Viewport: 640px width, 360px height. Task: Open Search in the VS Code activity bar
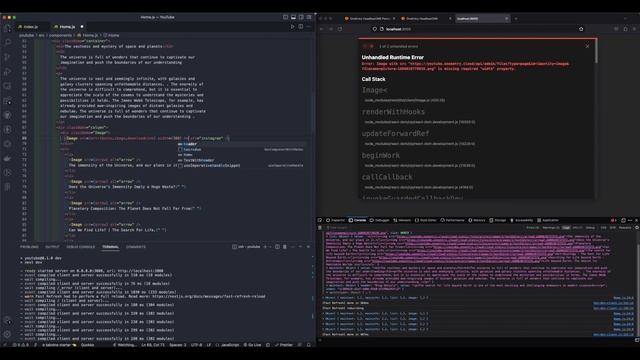tap(7, 42)
